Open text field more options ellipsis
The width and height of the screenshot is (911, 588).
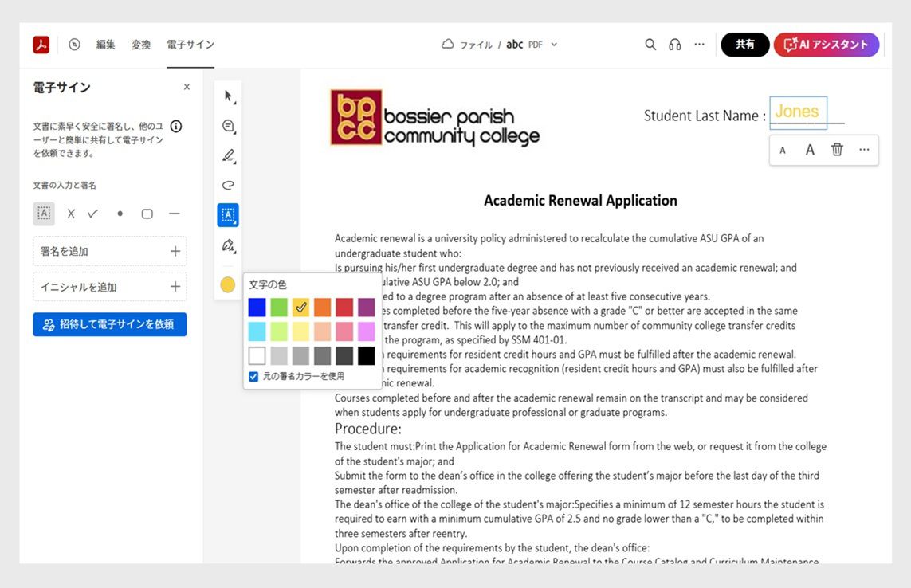pyautogui.click(x=864, y=149)
